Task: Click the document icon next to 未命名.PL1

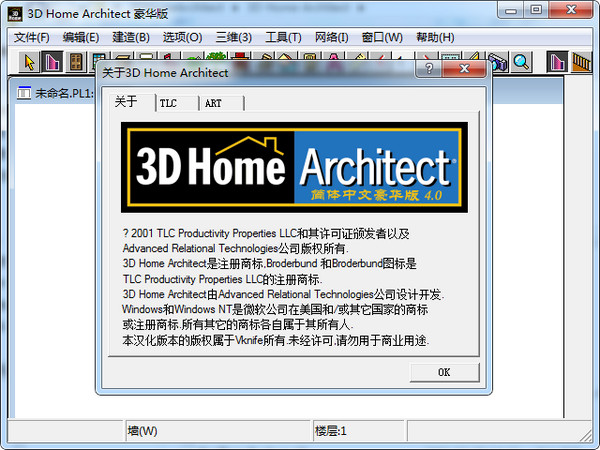Action: (24, 93)
